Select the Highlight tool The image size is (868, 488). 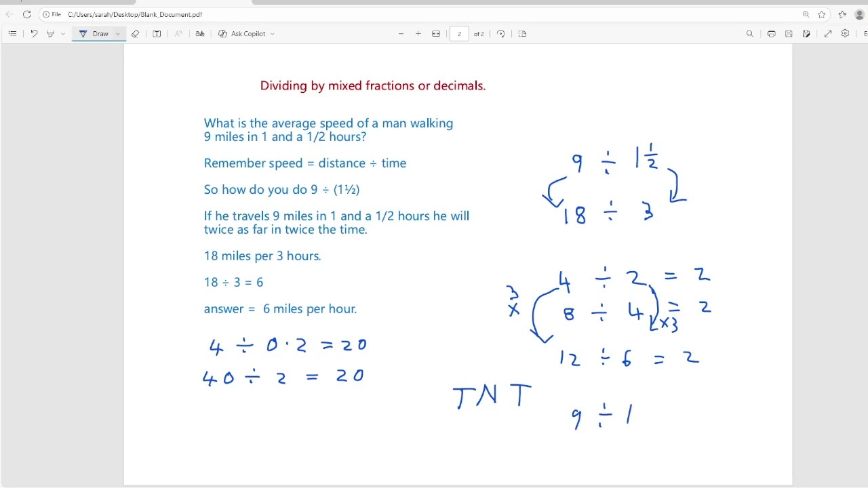click(x=50, y=33)
